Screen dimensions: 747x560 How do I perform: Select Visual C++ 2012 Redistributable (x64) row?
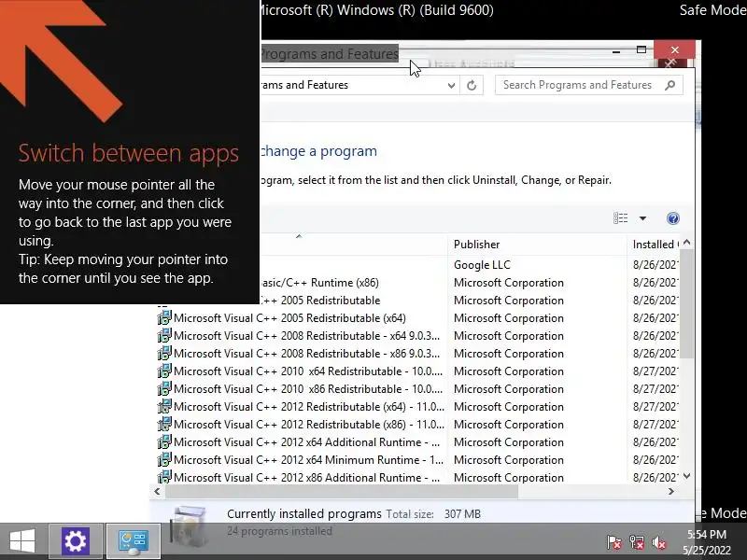tap(299, 407)
